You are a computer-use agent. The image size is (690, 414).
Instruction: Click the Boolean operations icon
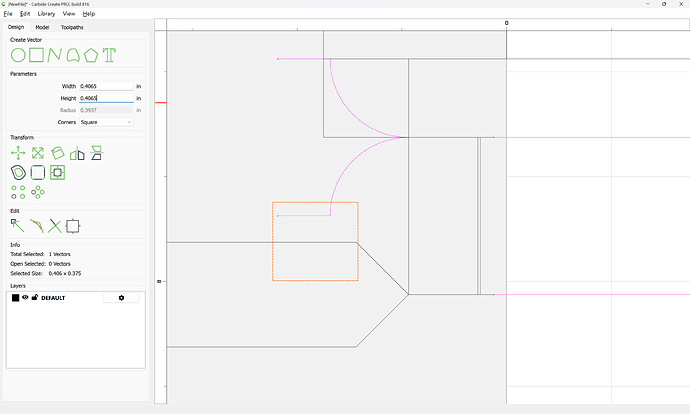(x=58, y=172)
